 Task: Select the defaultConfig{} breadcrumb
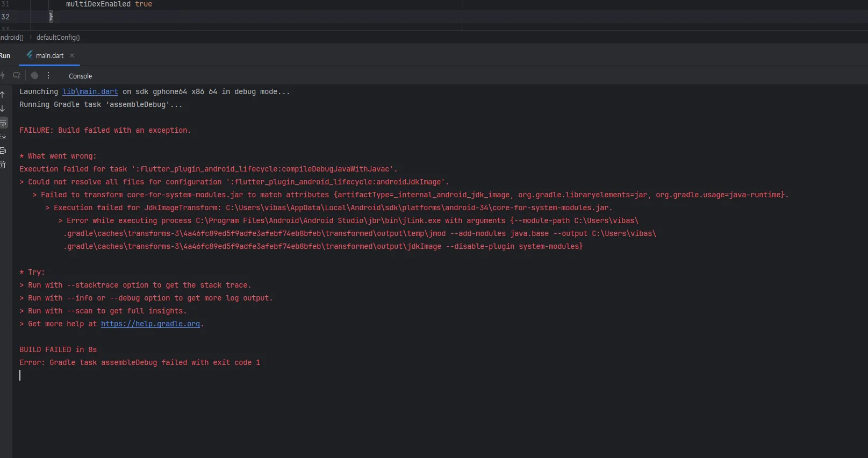(x=58, y=38)
